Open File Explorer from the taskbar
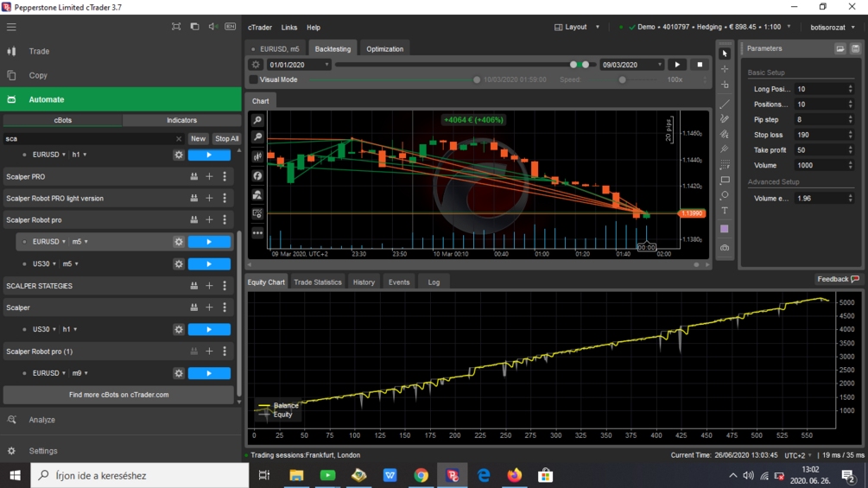 296,475
